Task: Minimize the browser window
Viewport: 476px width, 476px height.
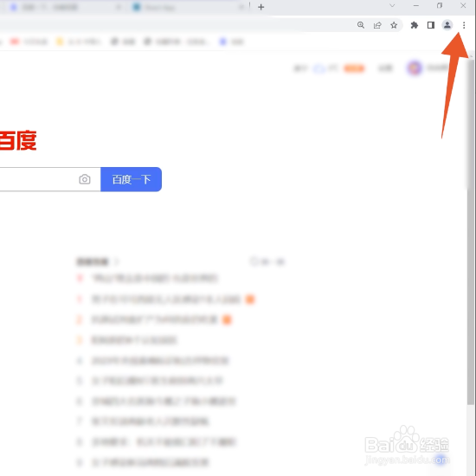Action: [416, 5]
